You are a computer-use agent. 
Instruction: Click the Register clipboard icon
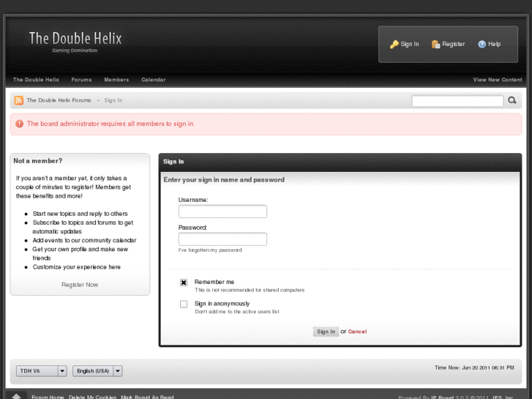pos(436,44)
